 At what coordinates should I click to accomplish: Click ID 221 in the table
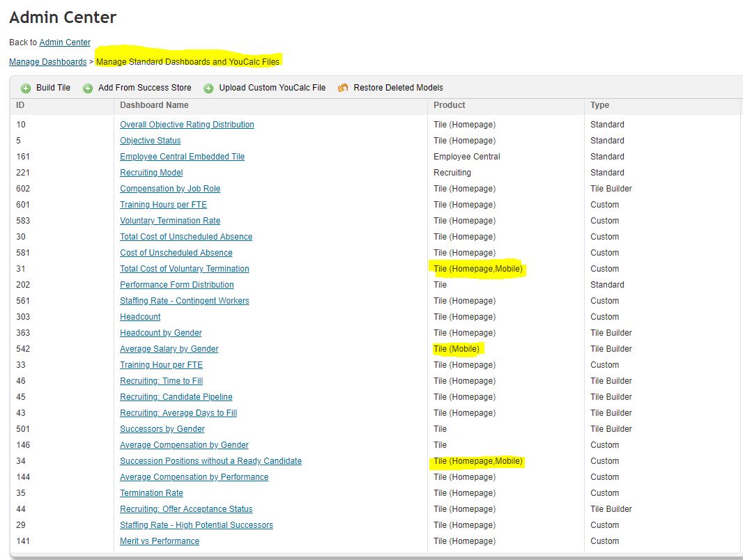click(x=23, y=173)
